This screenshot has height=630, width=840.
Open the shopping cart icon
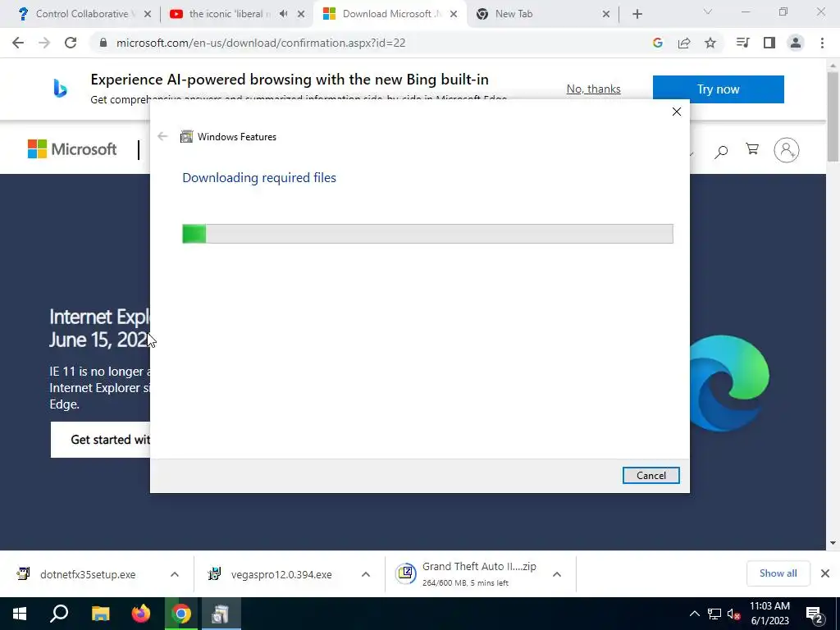(752, 149)
